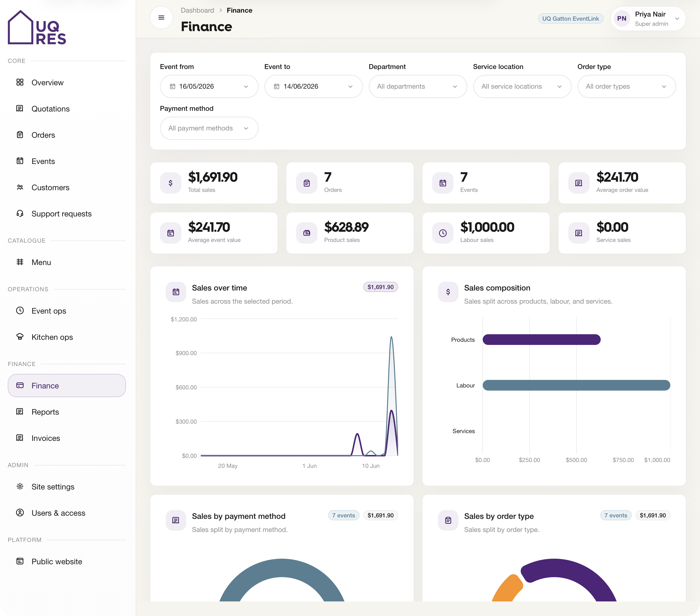
Task: Click the $1,691.90 badge on order type card
Action: pyautogui.click(x=653, y=515)
